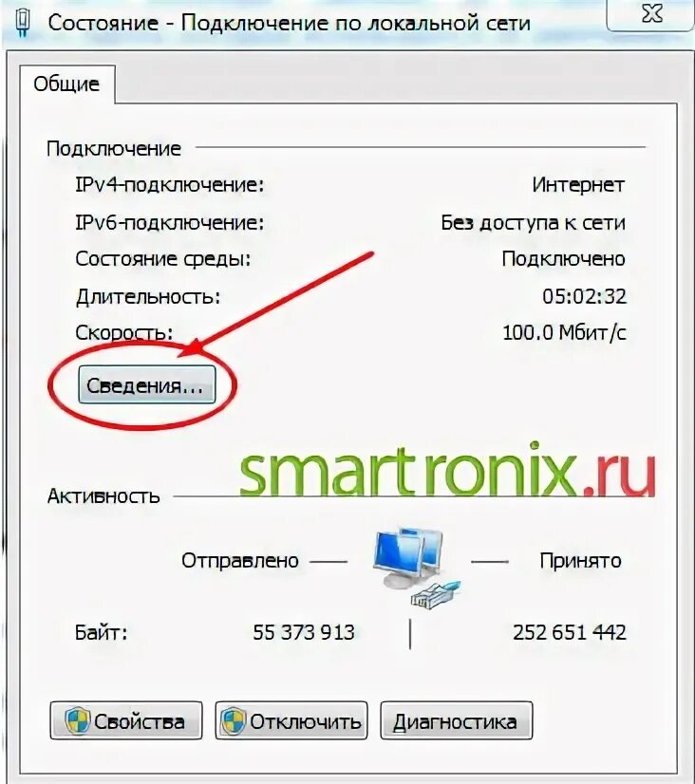Open the Сведения details button
Screen dimensions: 695x784
[x=146, y=384]
